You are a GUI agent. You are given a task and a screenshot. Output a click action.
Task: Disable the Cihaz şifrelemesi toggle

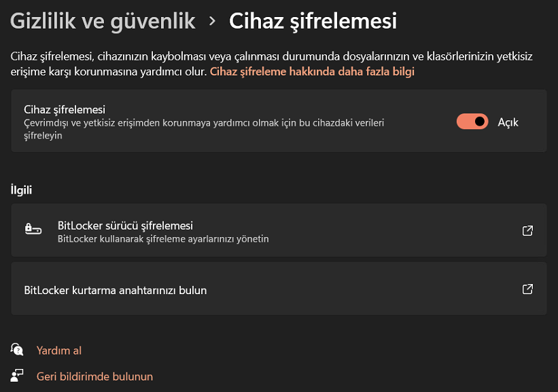(x=472, y=122)
